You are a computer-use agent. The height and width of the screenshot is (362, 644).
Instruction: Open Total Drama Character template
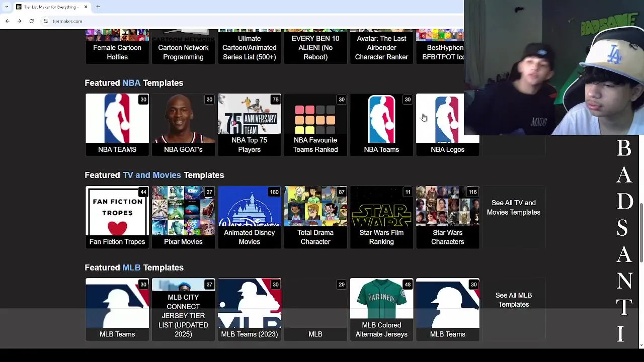315,217
